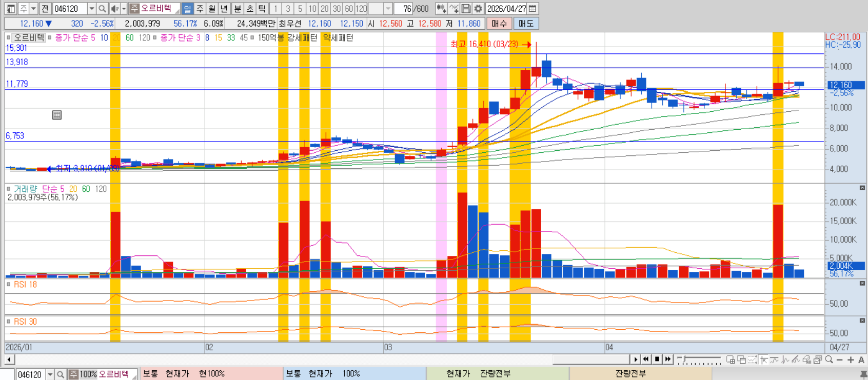Click the candle count field showing 76
The image size is (868, 380).
(404, 9)
